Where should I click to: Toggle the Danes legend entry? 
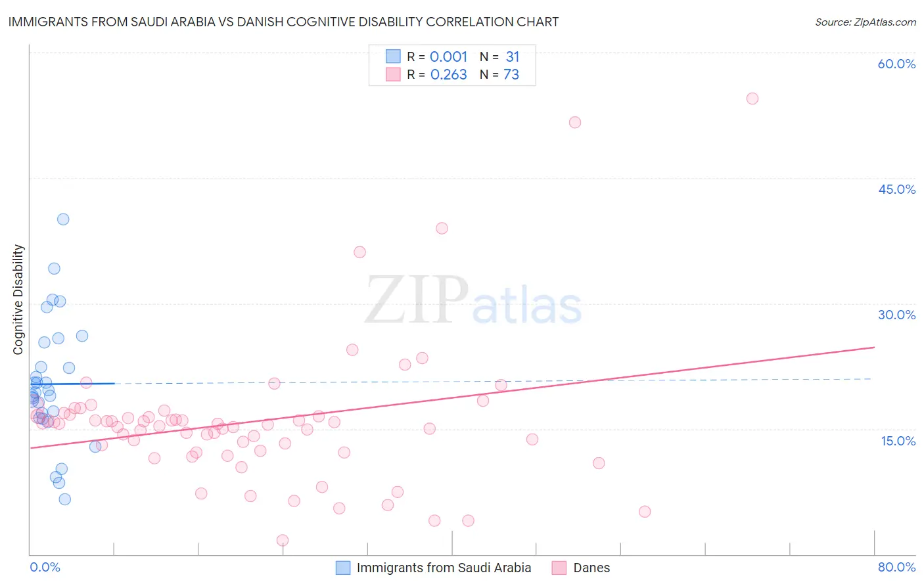[x=581, y=568]
